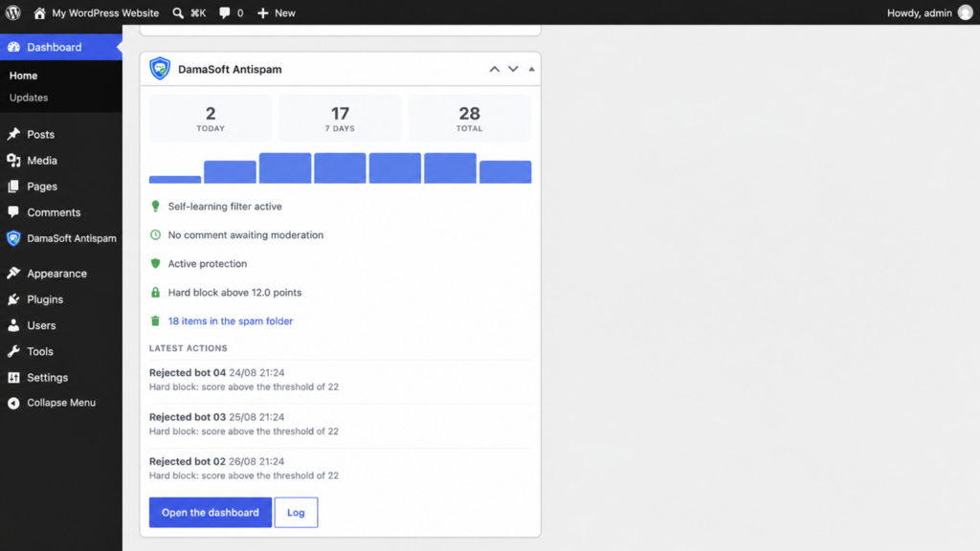Viewport: 980px width, 551px height.
Task: Click the green trash spam folder icon
Action: tap(156, 321)
